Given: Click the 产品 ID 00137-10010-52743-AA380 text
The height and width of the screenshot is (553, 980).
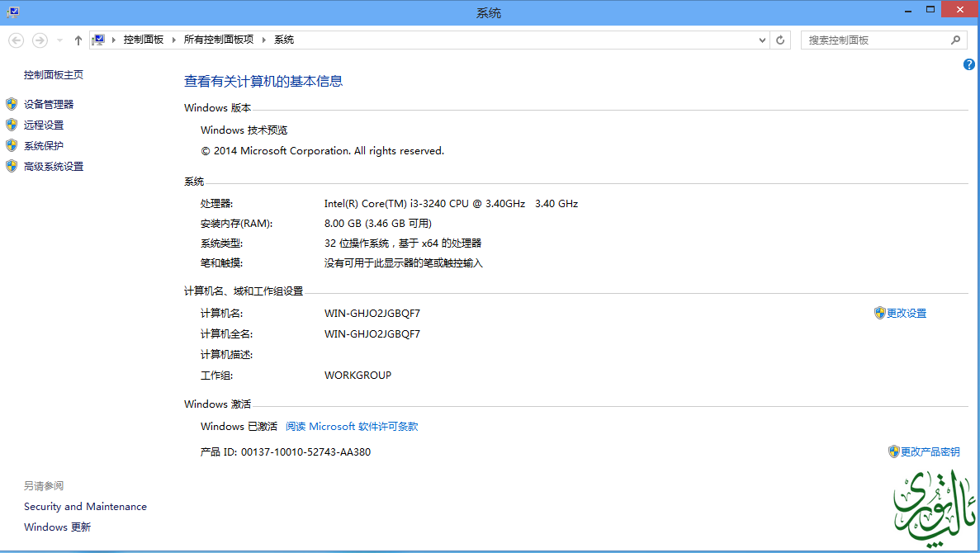Looking at the screenshot, I should click(x=286, y=451).
